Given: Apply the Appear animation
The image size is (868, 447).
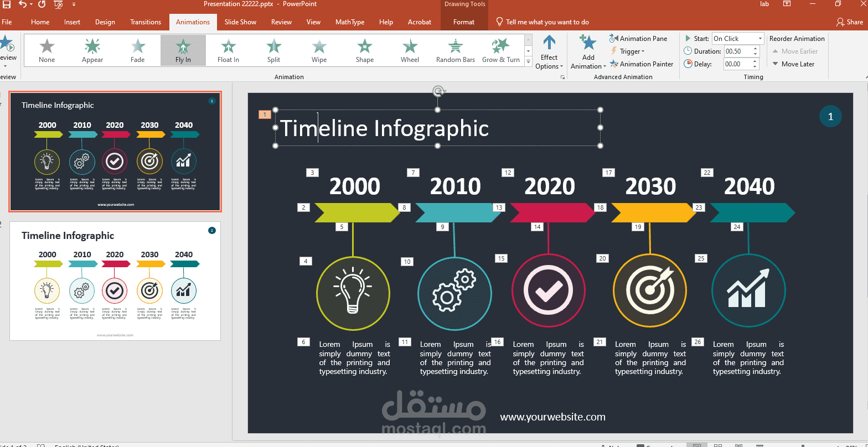Looking at the screenshot, I should [x=92, y=50].
